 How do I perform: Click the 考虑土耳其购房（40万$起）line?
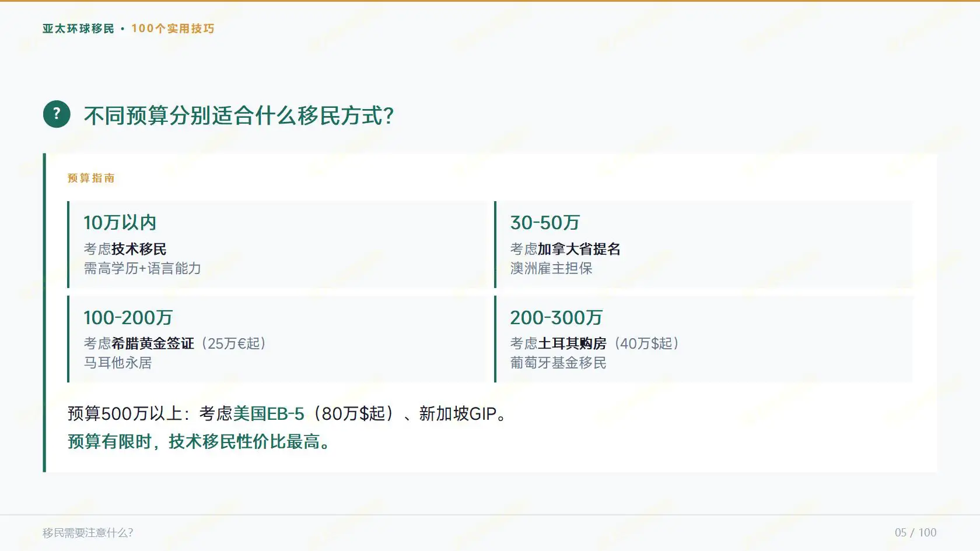click(x=595, y=343)
